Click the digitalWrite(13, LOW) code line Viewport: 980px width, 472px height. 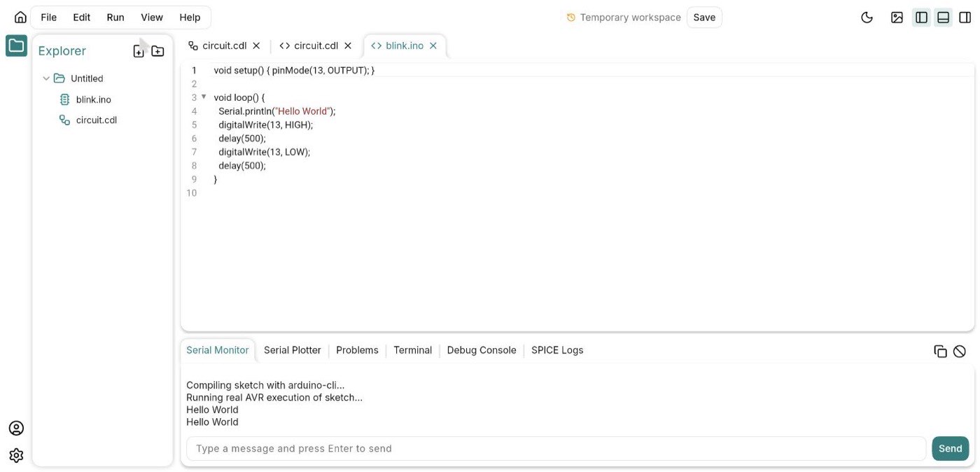[264, 151]
